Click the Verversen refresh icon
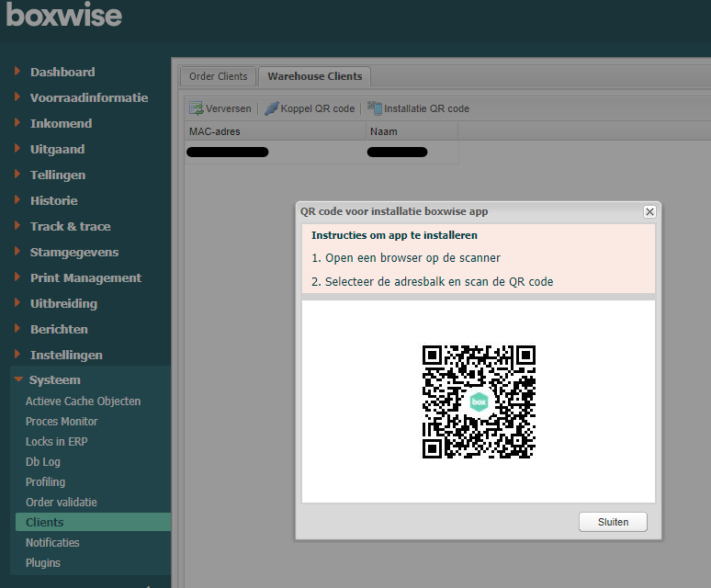The image size is (711, 588). 196,108
